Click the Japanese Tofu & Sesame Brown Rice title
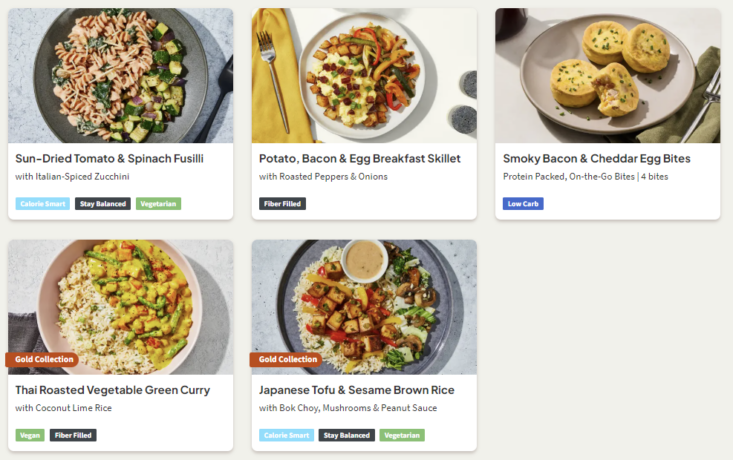The width and height of the screenshot is (733, 460). click(x=356, y=390)
